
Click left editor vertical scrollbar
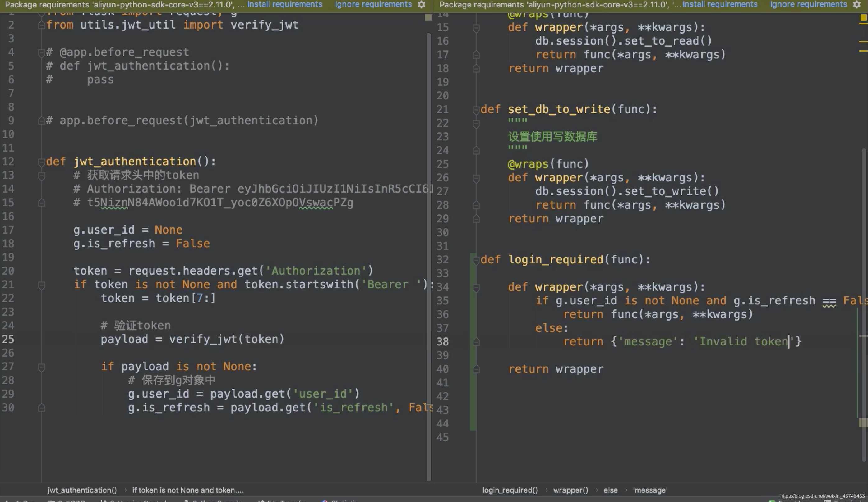coord(428,256)
